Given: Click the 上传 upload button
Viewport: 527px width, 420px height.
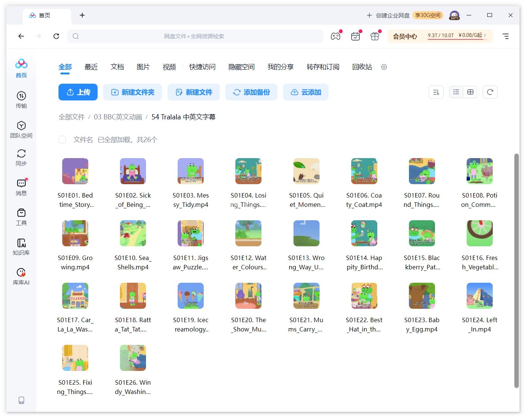Looking at the screenshot, I should (x=78, y=92).
